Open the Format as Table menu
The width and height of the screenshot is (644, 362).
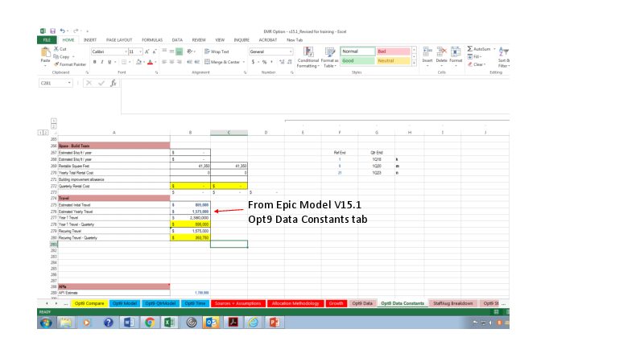pyautogui.click(x=330, y=57)
